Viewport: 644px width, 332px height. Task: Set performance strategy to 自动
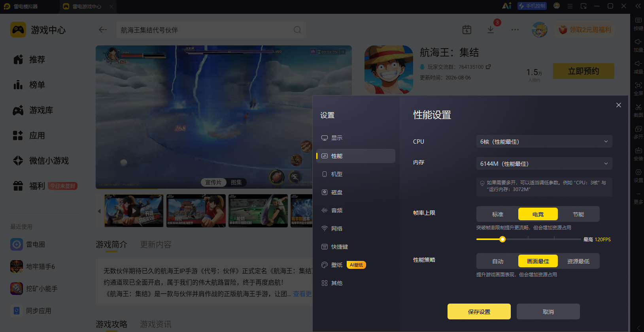click(x=498, y=261)
